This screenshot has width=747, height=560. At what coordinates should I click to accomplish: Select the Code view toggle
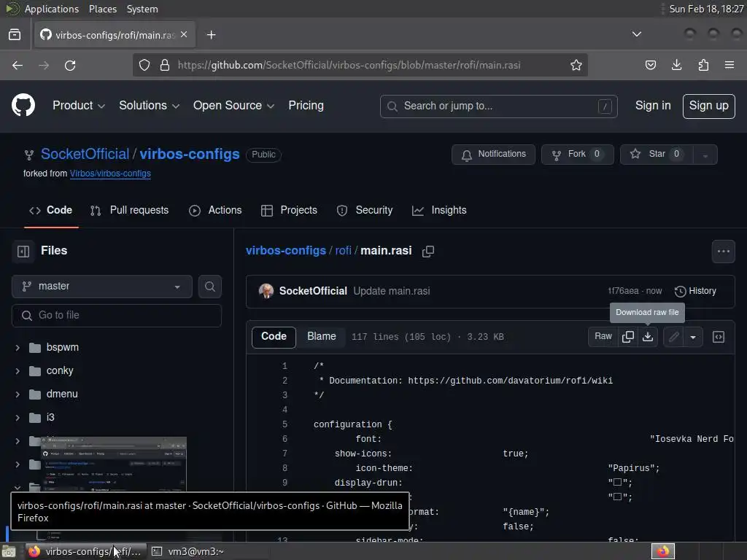coord(274,336)
